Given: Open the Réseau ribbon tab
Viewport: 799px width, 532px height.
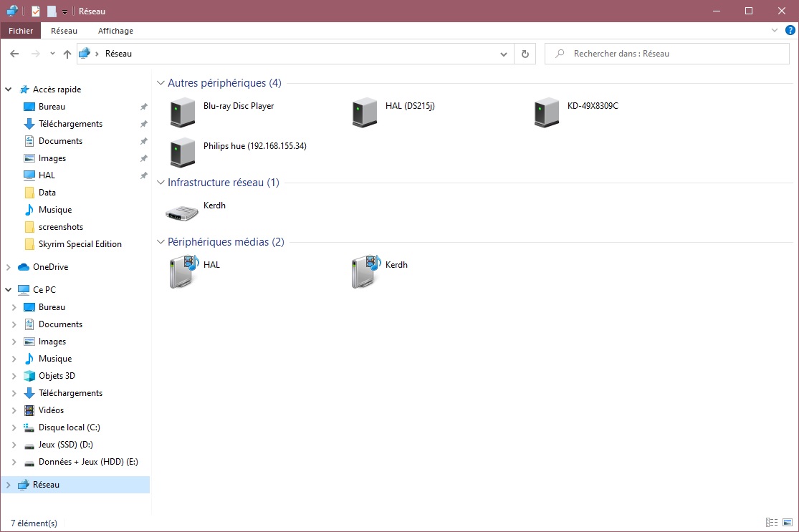Looking at the screenshot, I should [x=64, y=31].
